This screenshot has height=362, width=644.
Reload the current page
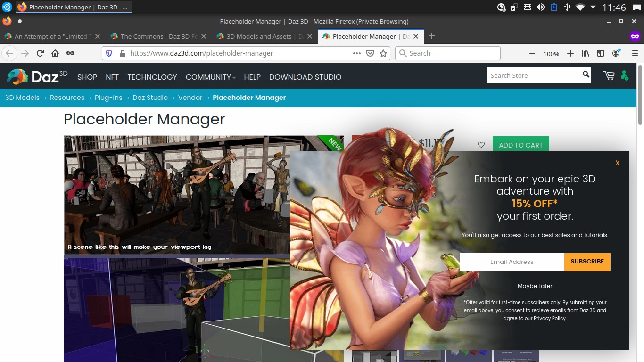(x=40, y=53)
